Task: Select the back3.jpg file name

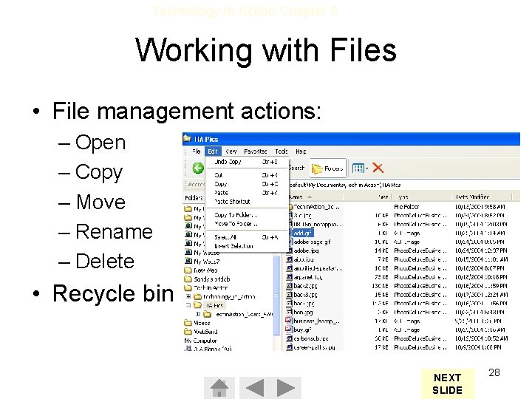Action: (305, 295)
